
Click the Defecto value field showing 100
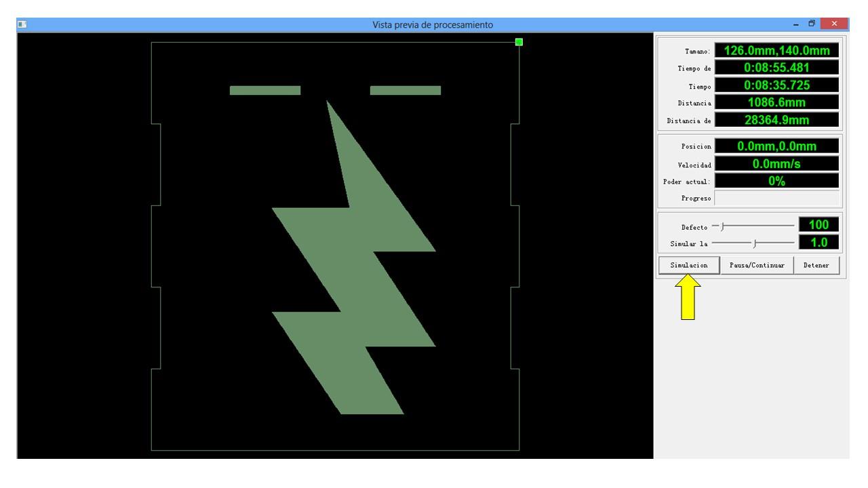point(819,225)
